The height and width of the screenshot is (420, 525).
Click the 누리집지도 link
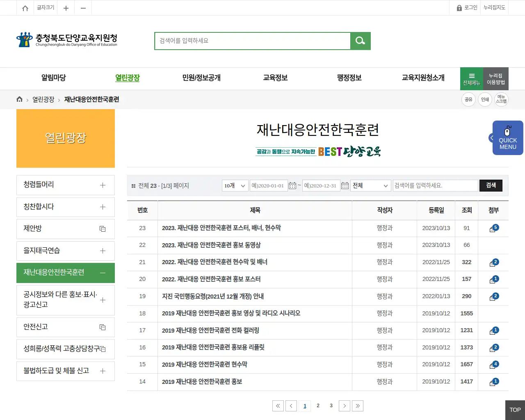coord(495,8)
